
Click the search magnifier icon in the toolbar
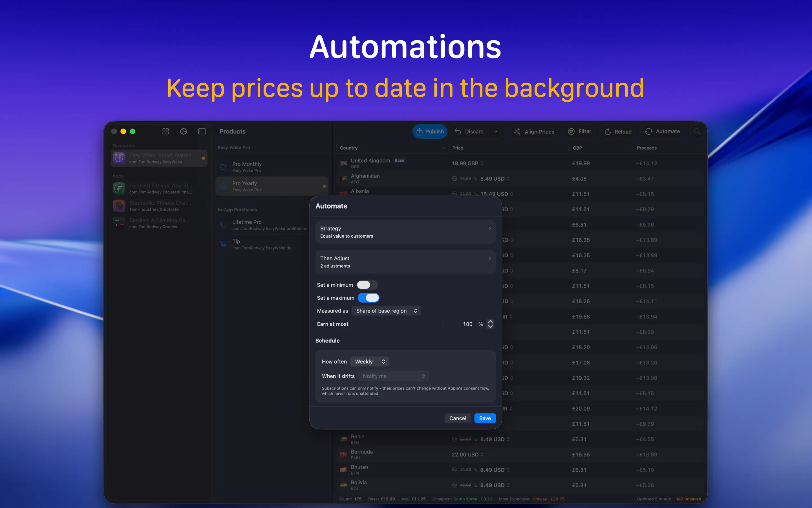(x=697, y=131)
